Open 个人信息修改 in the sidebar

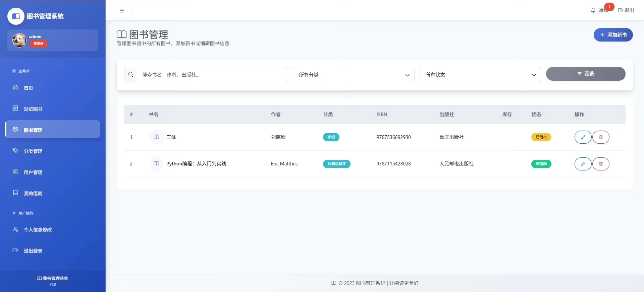point(53,229)
